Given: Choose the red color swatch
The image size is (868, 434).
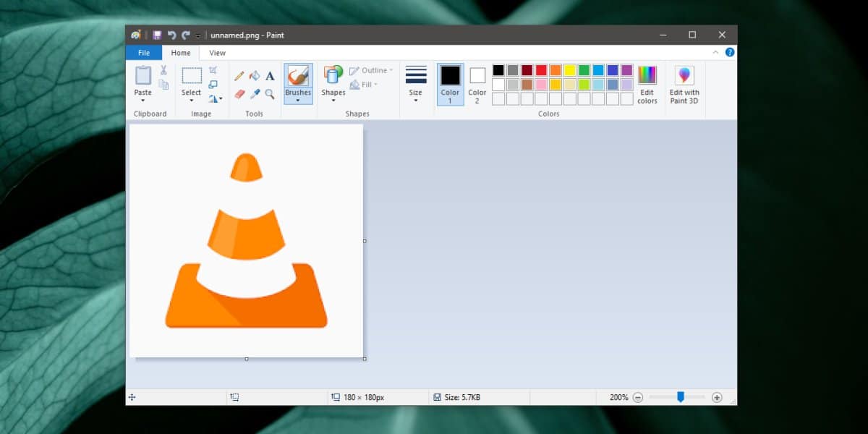Looking at the screenshot, I should tap(541, 70).
